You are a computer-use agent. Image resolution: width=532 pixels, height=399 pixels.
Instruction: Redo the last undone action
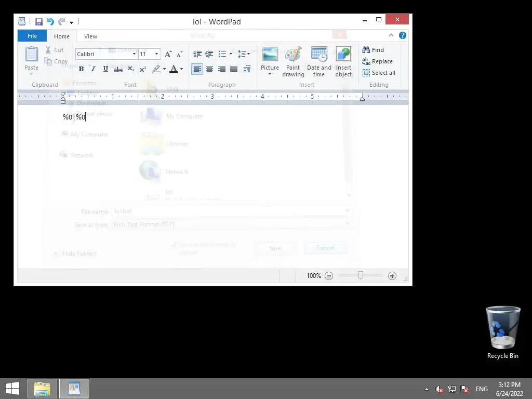[x=61, y=22]
